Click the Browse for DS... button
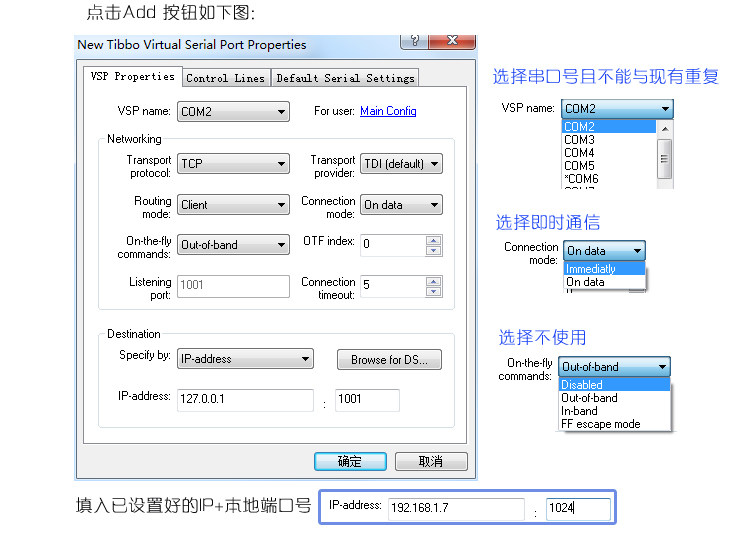Viewport: 750px width, 534px height. (x=389, y=359)
